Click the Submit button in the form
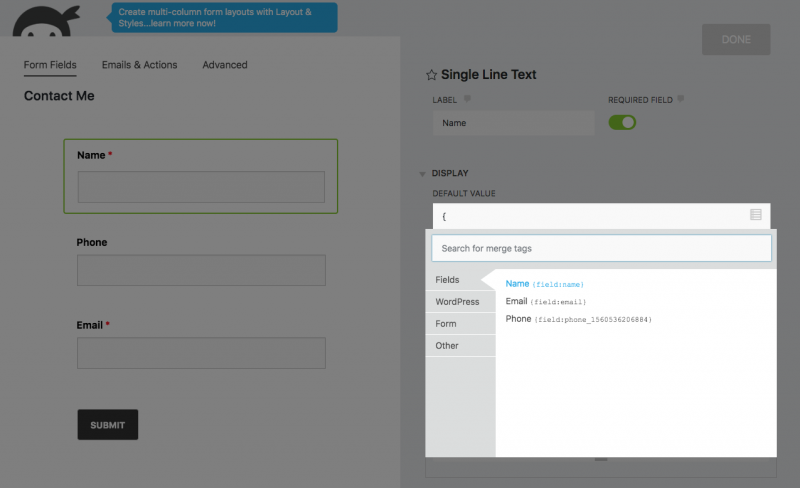This screenshot has width=800, height=488. click(x=108, y=425)
